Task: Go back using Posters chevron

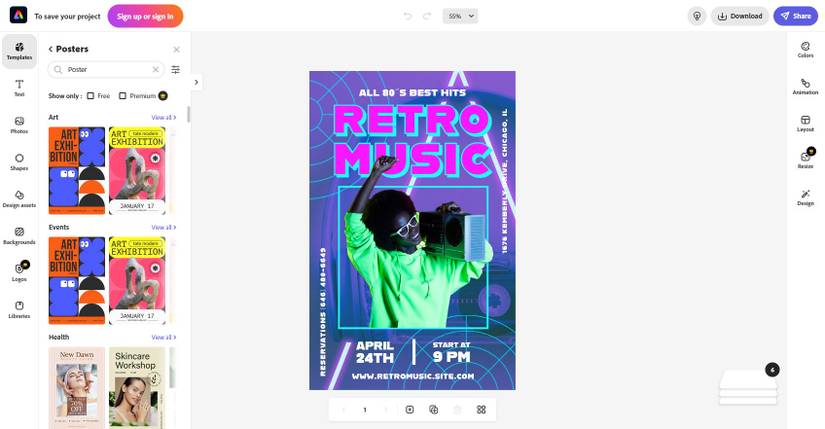Action: tap(51, 49)
